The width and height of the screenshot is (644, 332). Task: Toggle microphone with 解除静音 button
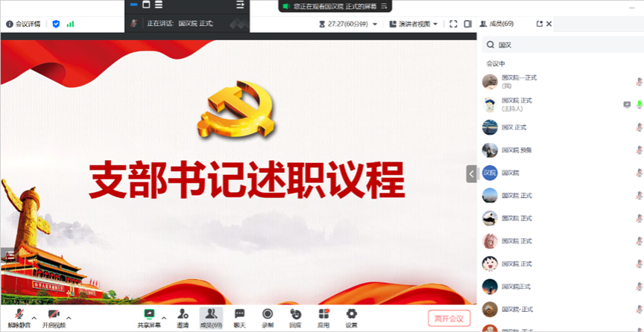[x=19, y=314]
